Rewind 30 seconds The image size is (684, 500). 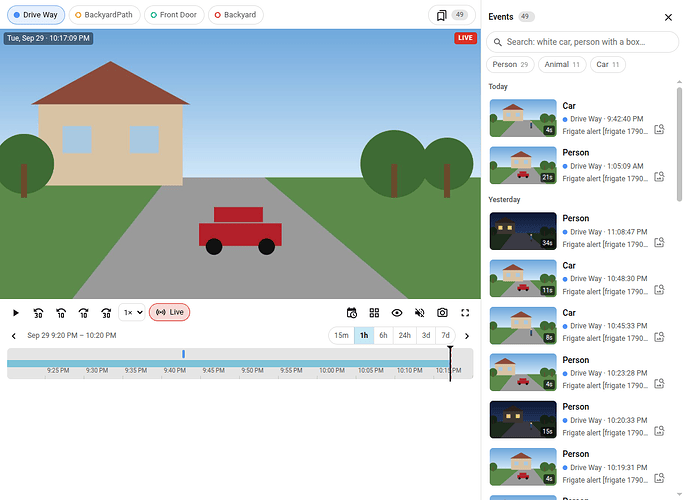pyautogui.click(x=38, y=312)
